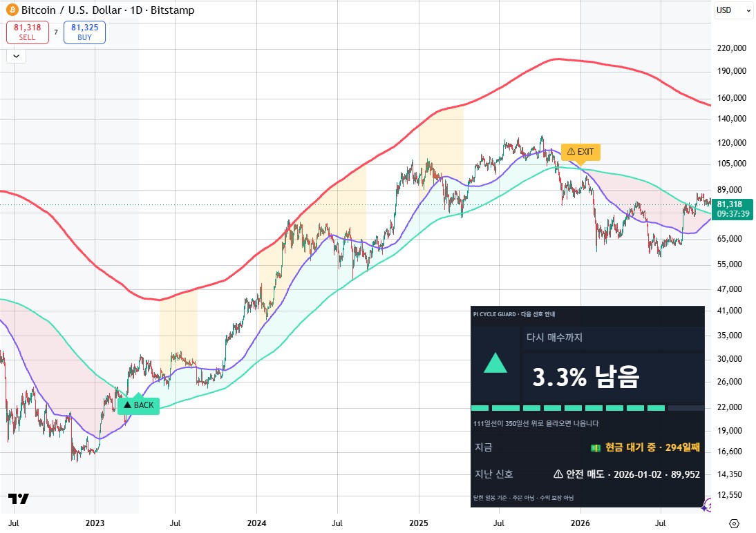Click the 16,600 price axis label
The image size is (756, 533).
coord(731,452)
